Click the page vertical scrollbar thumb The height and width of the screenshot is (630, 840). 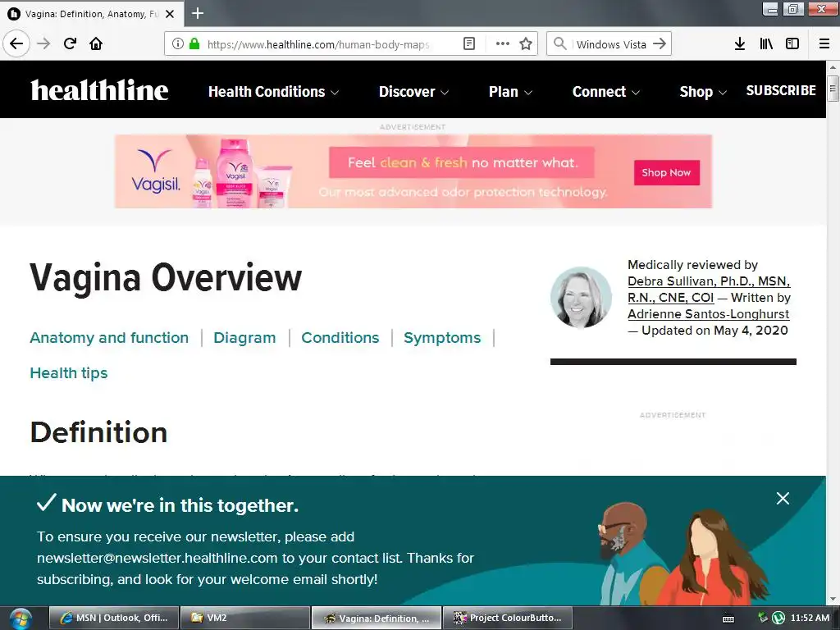point(833,89)
